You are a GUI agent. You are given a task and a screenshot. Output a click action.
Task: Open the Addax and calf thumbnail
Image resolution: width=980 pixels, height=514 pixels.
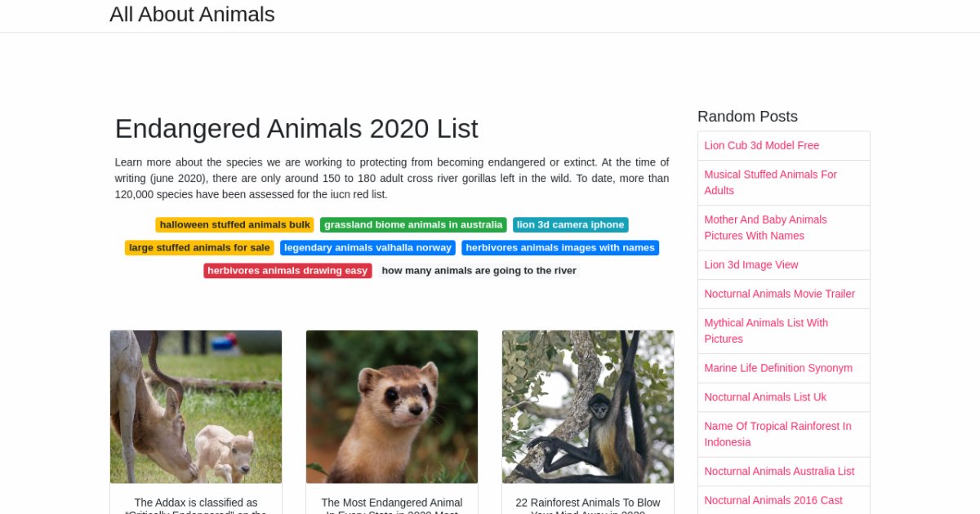[196, 406]
